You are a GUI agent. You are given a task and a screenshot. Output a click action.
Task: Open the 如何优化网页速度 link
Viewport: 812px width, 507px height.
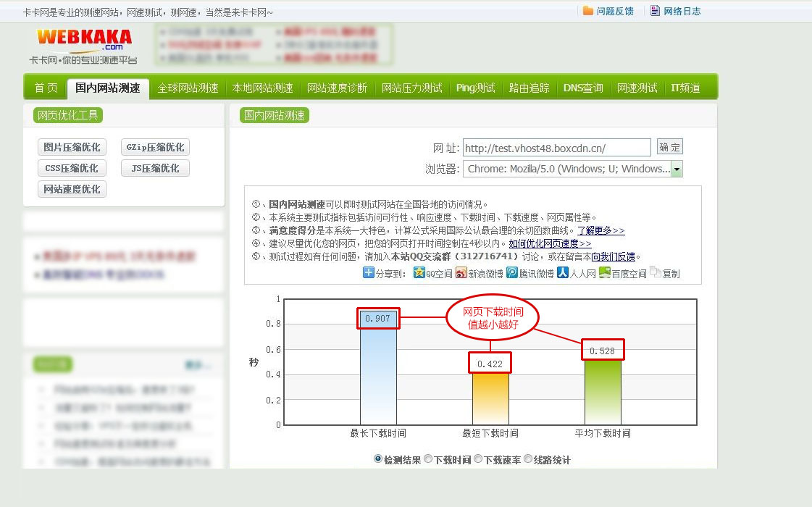tap(550, 243)
